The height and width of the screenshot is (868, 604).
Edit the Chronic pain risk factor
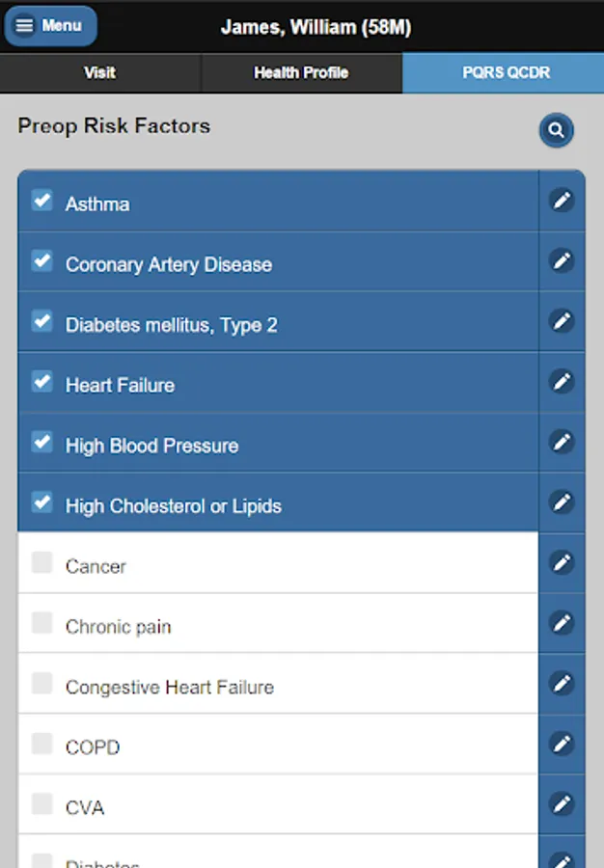pos(562,623)
